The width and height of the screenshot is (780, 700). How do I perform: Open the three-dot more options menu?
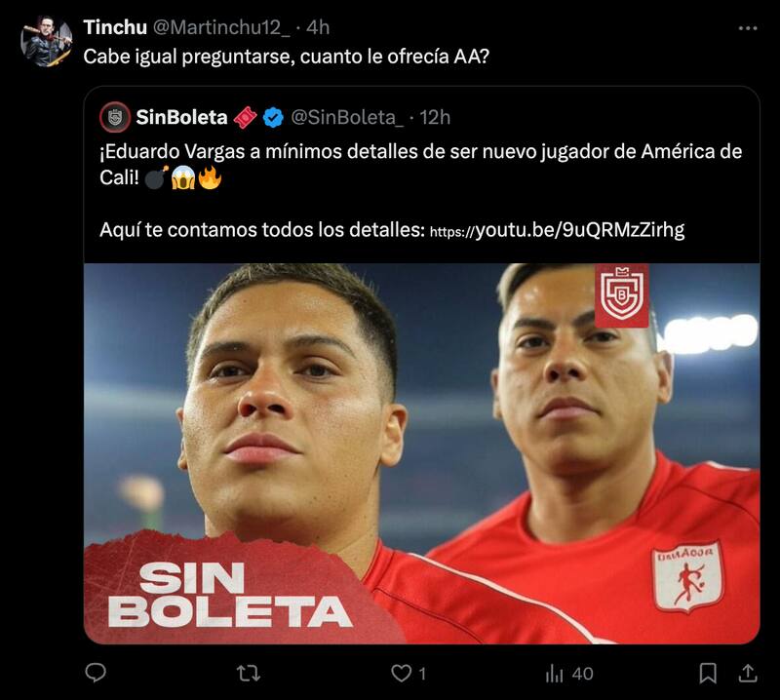coord(748,28)
